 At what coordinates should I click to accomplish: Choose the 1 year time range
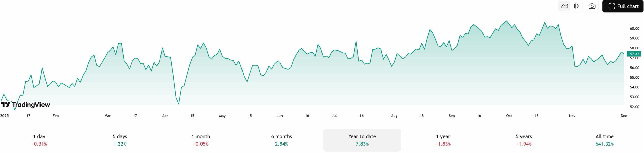443,140
